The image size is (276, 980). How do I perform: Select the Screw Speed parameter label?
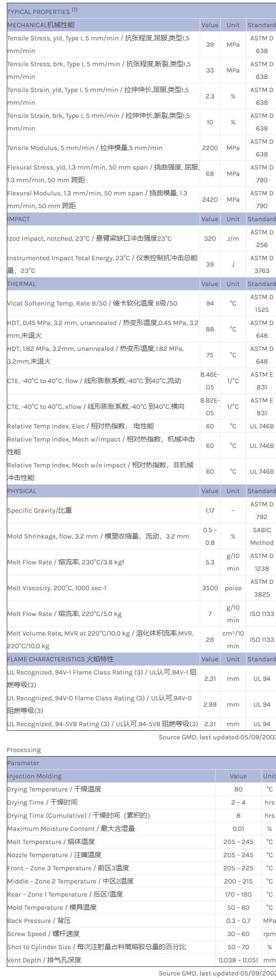pyautogui.click(x=44, y=933)
